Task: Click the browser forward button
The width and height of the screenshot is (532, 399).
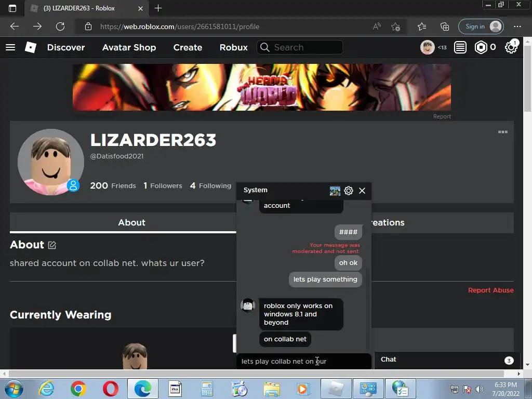Action: 37,26
